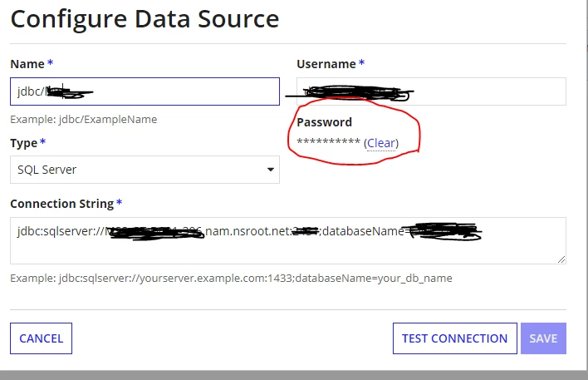Click the Name field label
The image size is (588, 380).
[x=27, y=64]
